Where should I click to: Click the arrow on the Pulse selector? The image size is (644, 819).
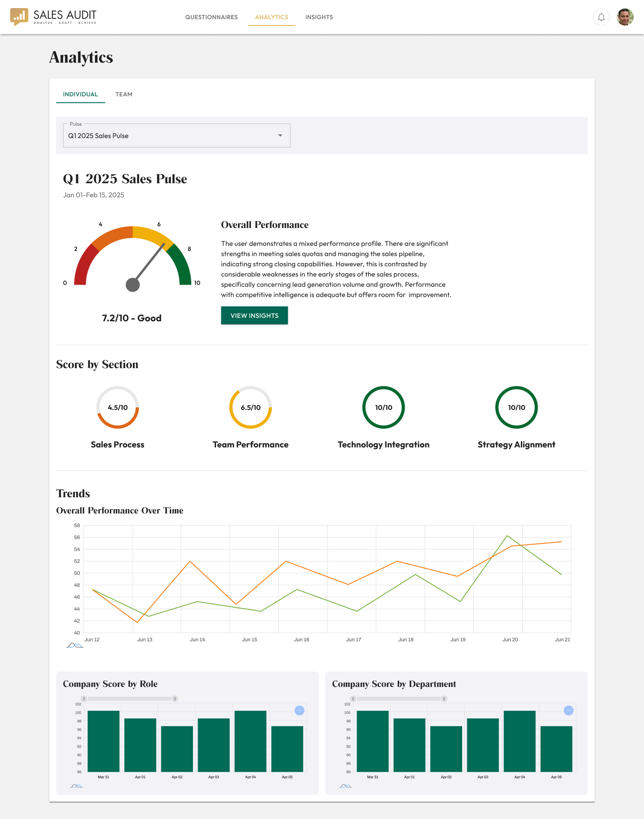click(x=280, y=136)
